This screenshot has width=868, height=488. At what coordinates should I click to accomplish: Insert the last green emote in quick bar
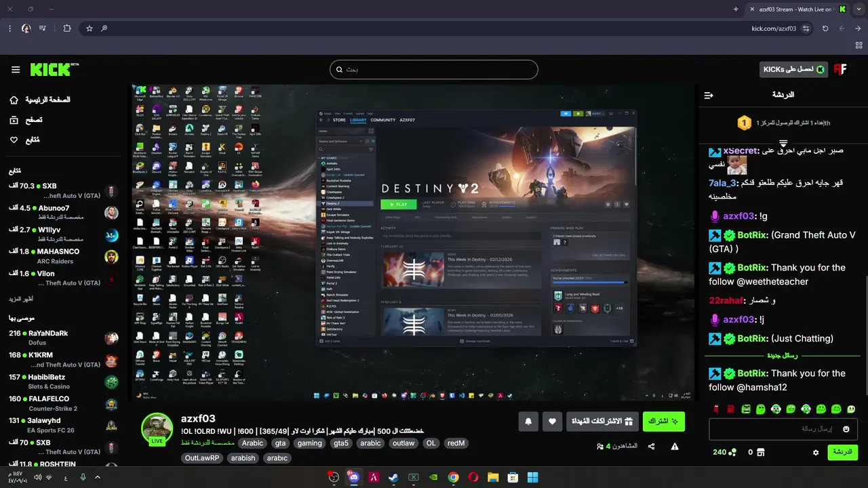[852, 409]
